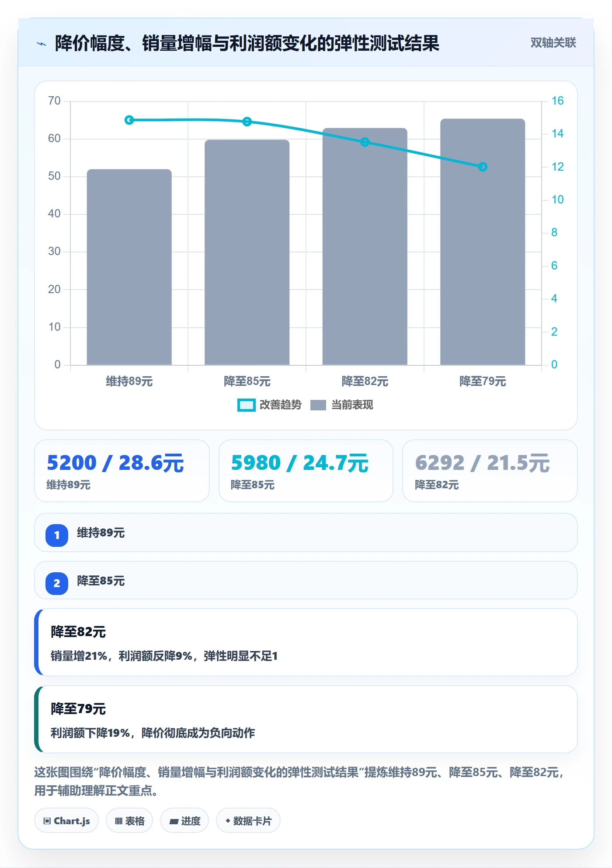
Task: Click the 数据卡片 tag chip
Action: [x=248, y=821]
